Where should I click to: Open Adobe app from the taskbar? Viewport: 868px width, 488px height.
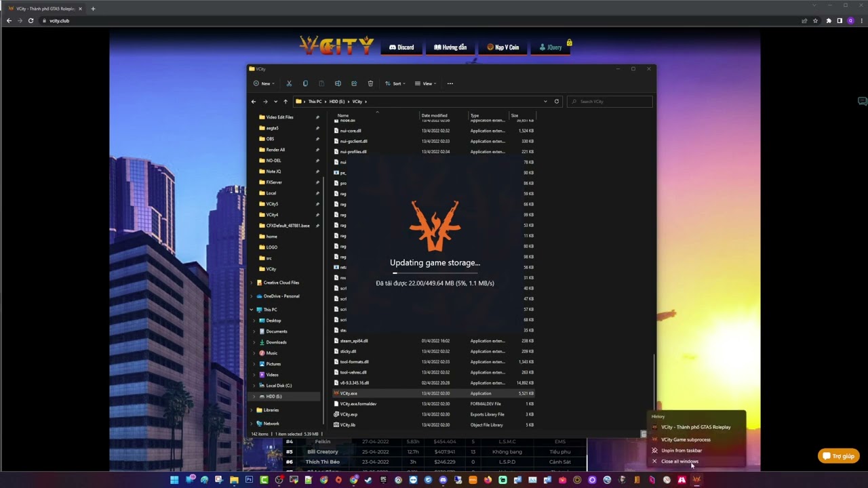pyautogui.click(x=681, y=480)
